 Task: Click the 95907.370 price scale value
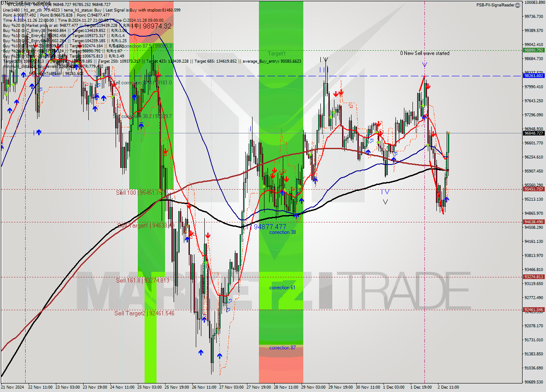click(x=534, y=171)
